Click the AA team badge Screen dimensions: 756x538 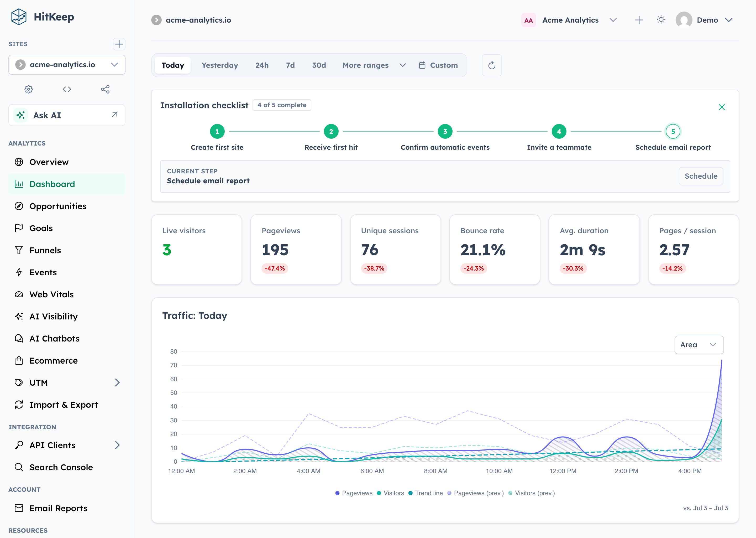pyautogui.click(x=529, y=20)
